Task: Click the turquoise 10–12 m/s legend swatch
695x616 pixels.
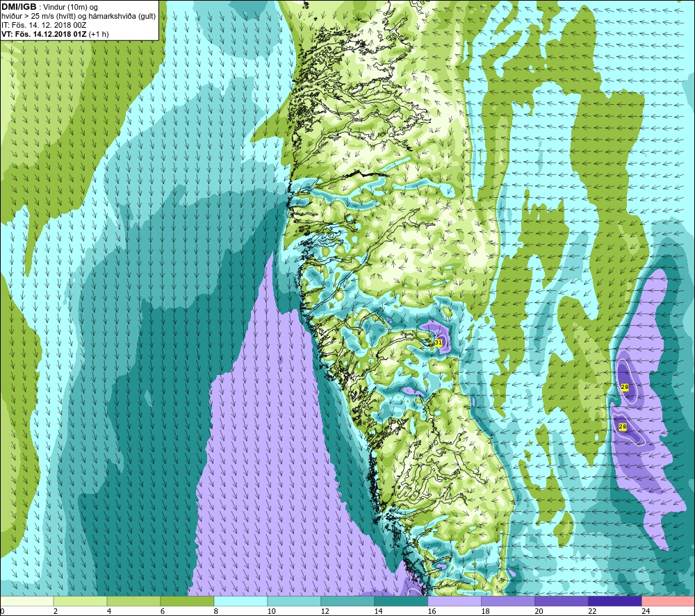Action: [294, 601]
